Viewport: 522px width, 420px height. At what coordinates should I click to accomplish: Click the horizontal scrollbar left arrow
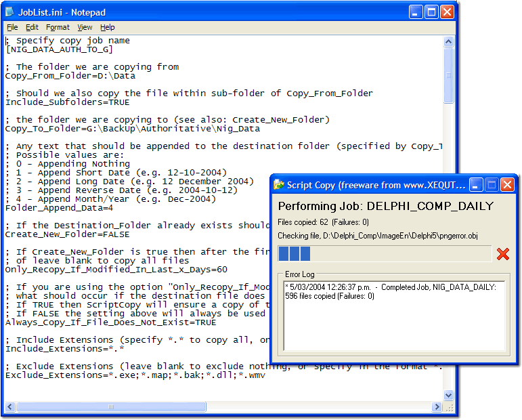[x=9, y=406]
